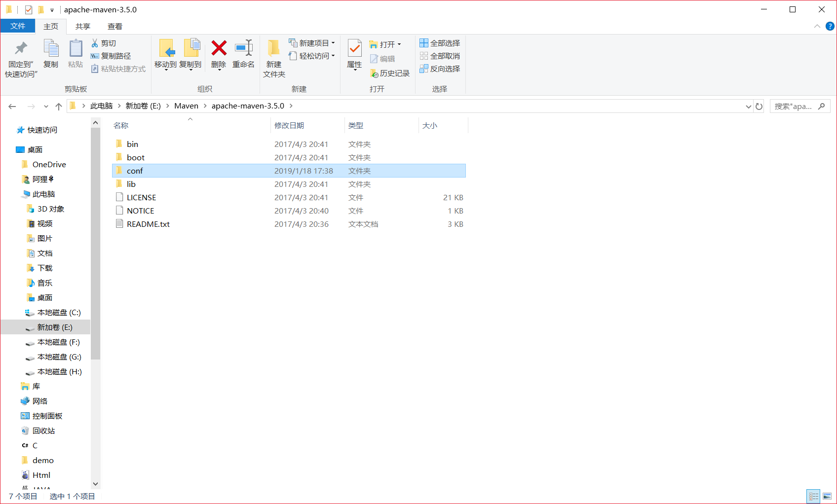Open the Copy to folder menu
Viewport: 837px width, 504px height.
[x=190, y=54]
